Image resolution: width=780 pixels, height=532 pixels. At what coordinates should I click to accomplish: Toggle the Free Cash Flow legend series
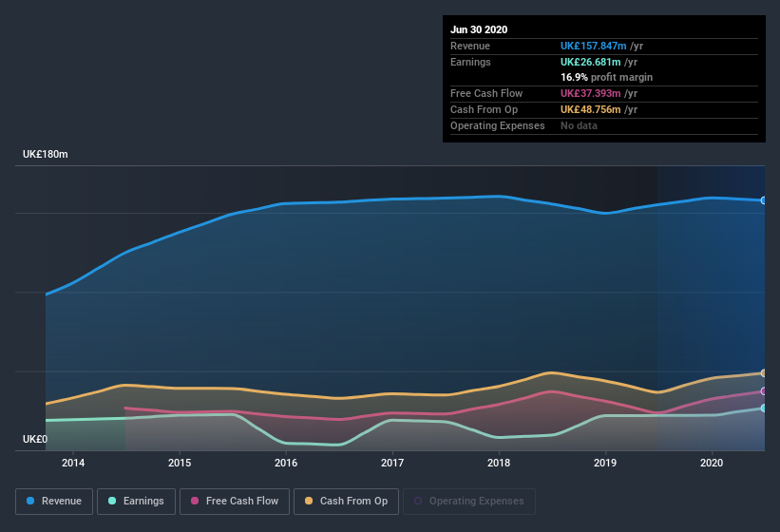click(x=235, y=502)
